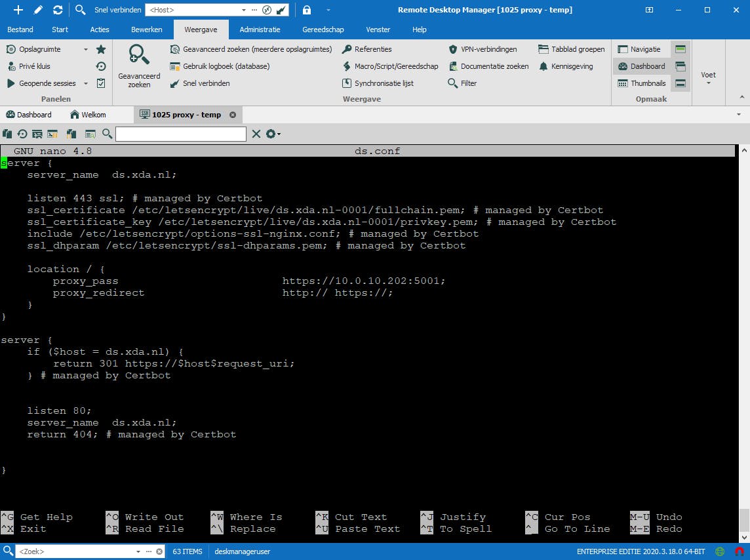
Task: Click the magnifier icon beside Snel verbinden
Action: pyautogui.click(x=81, y=10)
